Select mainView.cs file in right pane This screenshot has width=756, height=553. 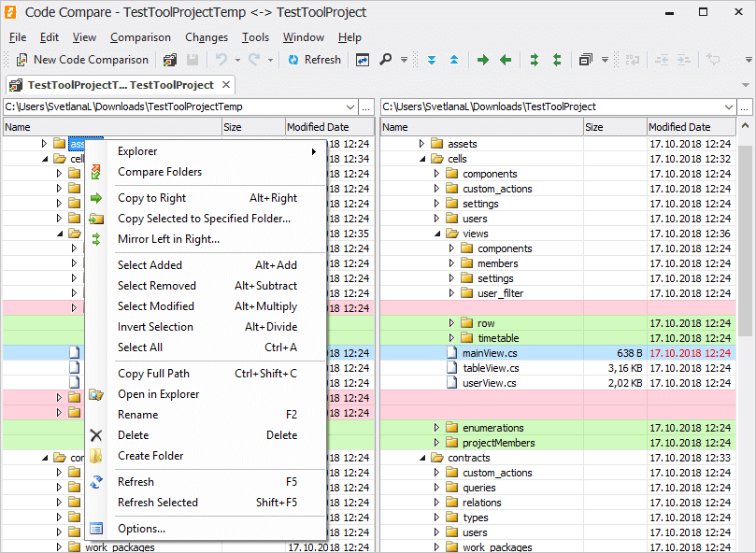click(490, 353)
